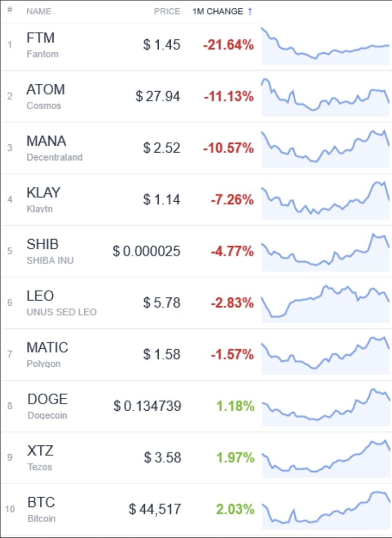Image resolution: width=392 pixels, height=538 pixels.
Task: Open the UNUS SED LEO sparkline chart
Action: click(325, 304)
